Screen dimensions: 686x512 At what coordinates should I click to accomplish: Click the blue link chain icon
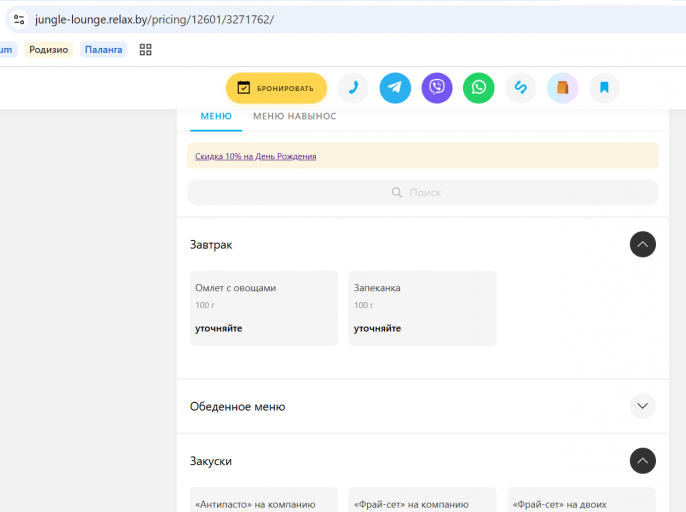point(521,88)
